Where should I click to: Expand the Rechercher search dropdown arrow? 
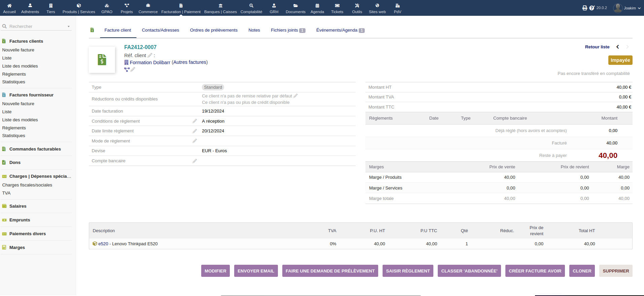coord(69,27)
